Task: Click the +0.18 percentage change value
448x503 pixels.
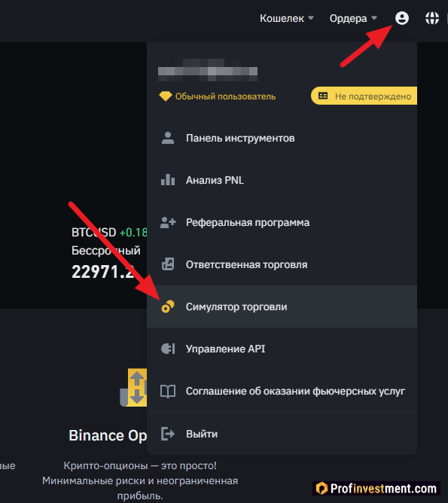Action: (133, 232)
